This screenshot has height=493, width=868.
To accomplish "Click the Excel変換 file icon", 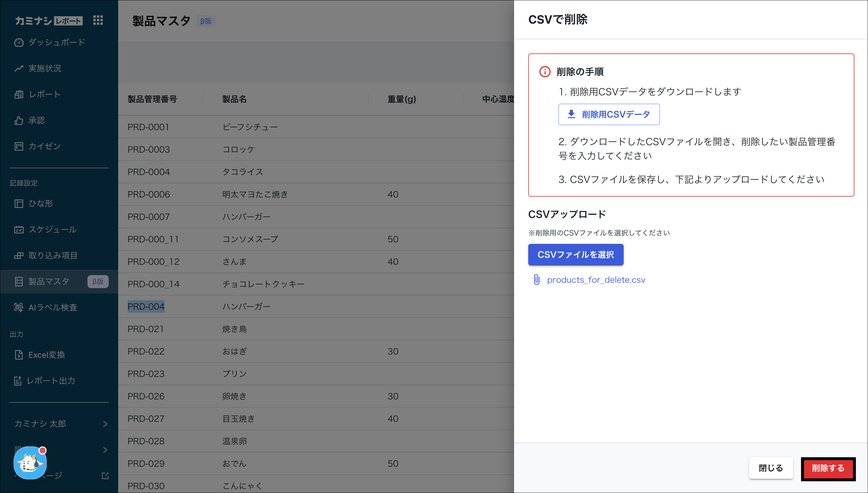I will [19, 355].
